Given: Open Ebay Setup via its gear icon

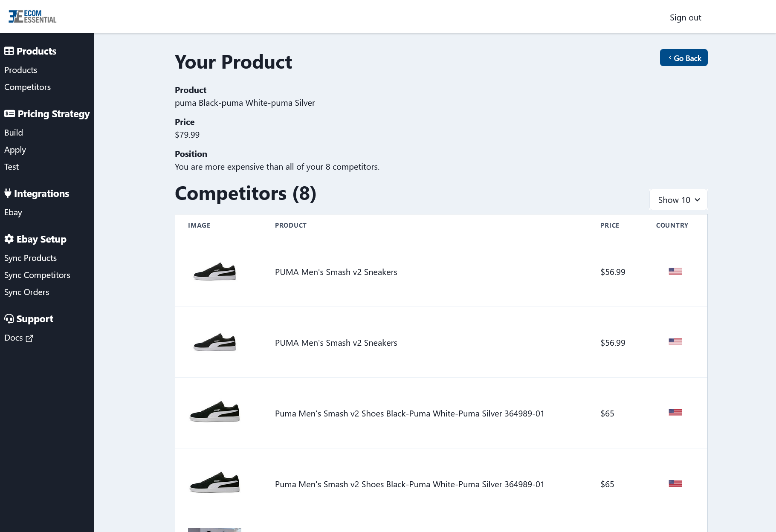Looking at the screenshot, I should [9, 239].
